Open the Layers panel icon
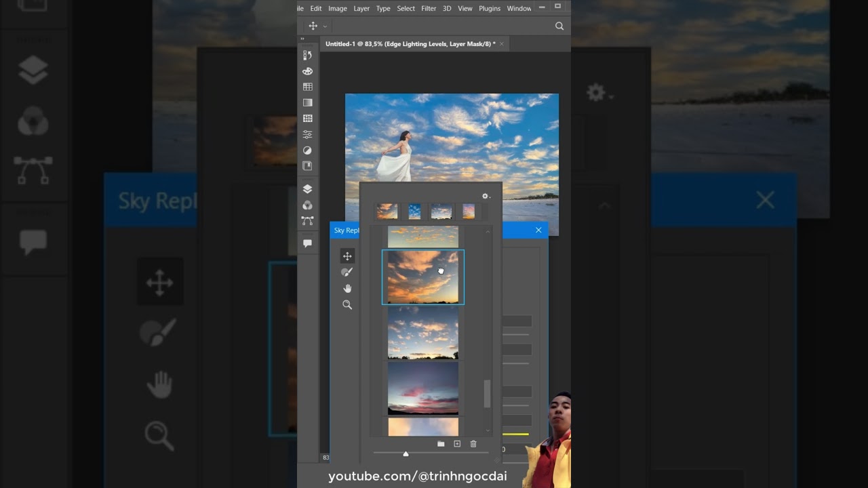Image resolution: width=868 pixels, height=488 pixels. pos(307,189)
